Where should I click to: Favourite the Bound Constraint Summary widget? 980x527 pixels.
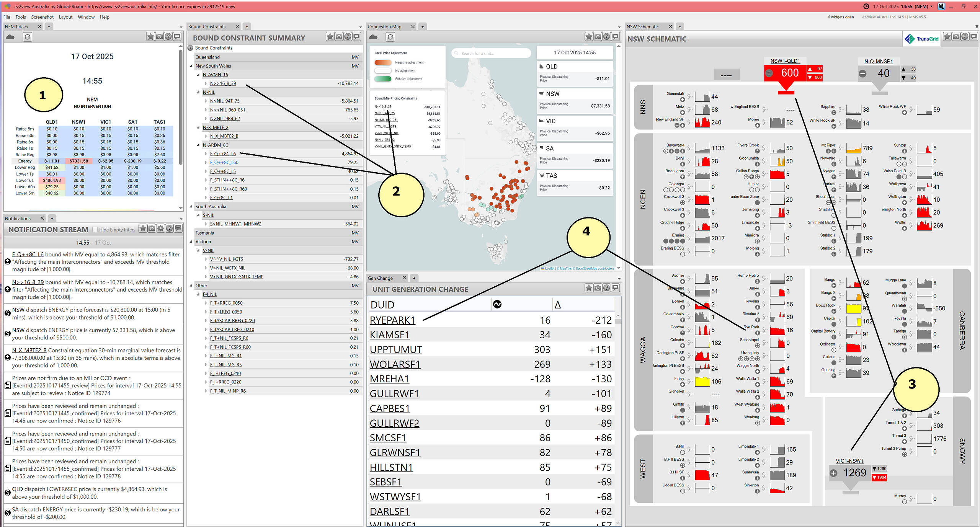(x=330, y=36)
